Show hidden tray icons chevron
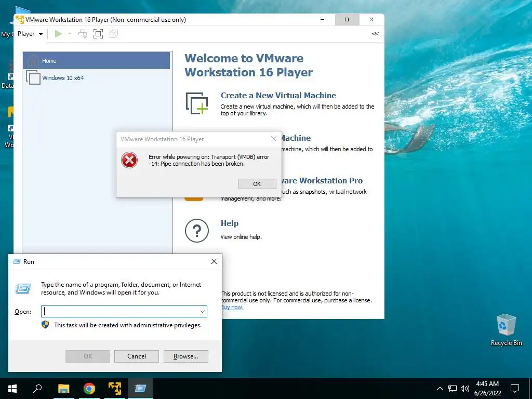 (x=440, y=389)
